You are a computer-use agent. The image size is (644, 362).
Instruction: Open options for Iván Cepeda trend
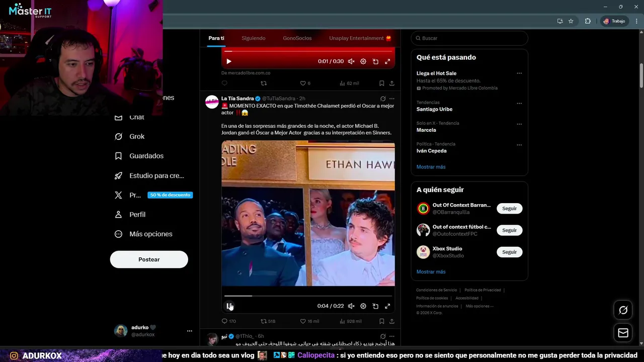519,145
